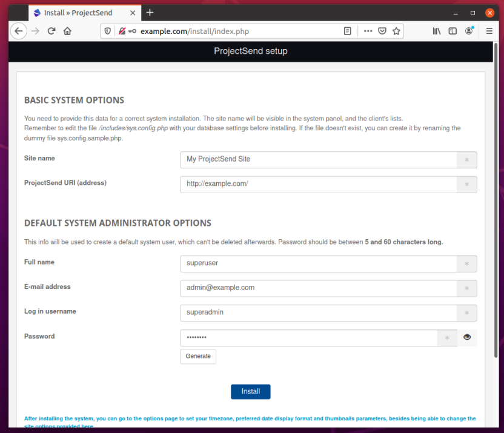The image size is (504, 433).
Task: Reload the page with the refresh icon
Action: point(51,31)
